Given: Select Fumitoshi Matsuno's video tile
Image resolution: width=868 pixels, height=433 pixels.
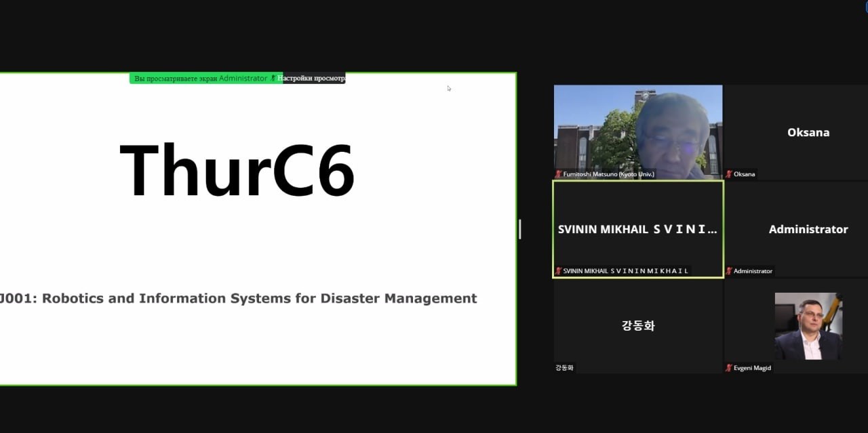Looking at the screenshot, I should pyautogui.click(x=637, y=129).
